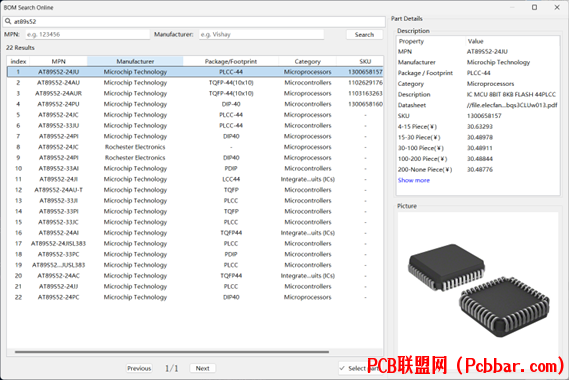Viewport: 569px width, 380px height.
Task: Sort results by Package/Footprint column
Action: [x=231, y=61]
